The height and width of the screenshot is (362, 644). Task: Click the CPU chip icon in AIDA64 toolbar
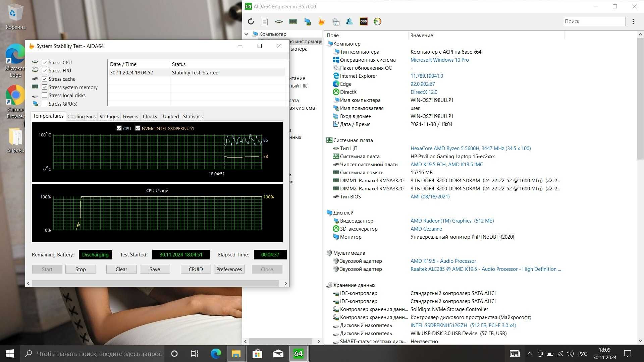point(279,21)
